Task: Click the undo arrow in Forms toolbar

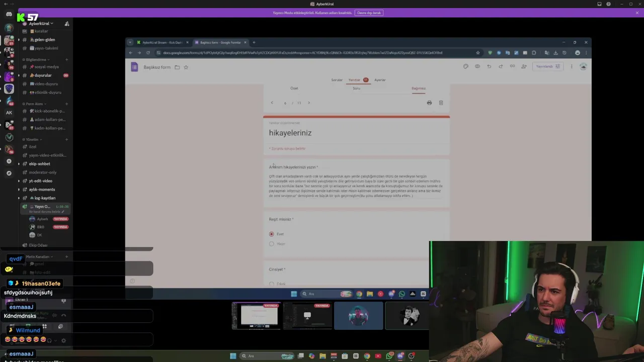Action: click(489, 66)
